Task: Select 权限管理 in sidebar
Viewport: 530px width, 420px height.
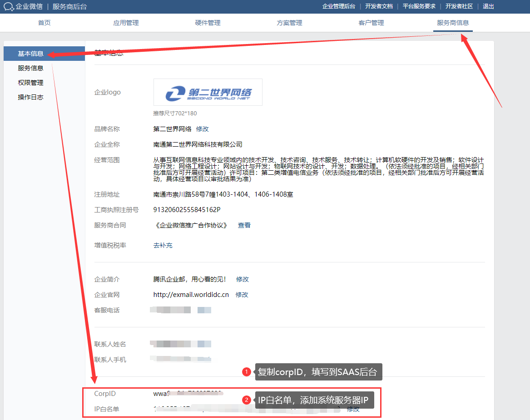Action: pos(31,83)
